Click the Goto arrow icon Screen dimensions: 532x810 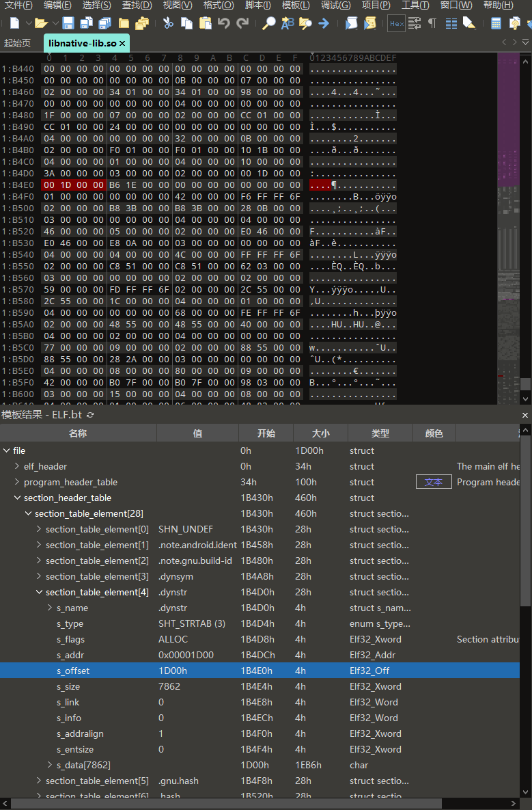coord(324,23)
